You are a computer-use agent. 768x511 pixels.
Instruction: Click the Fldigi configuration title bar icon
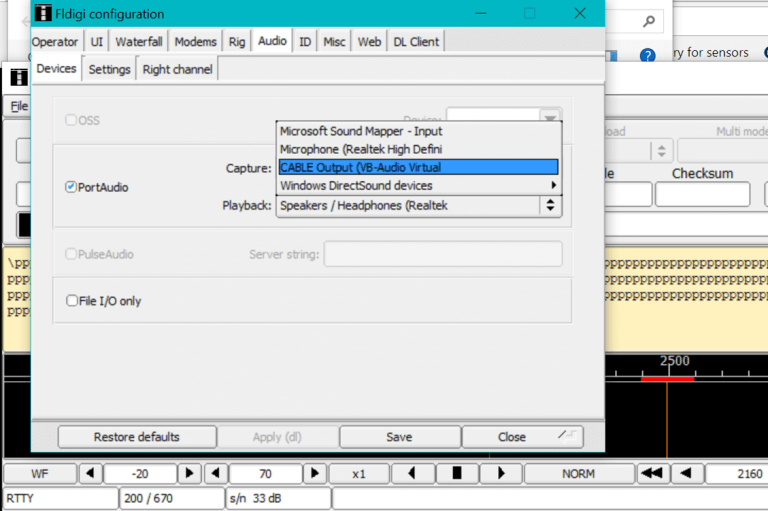[x=43, y=13]
